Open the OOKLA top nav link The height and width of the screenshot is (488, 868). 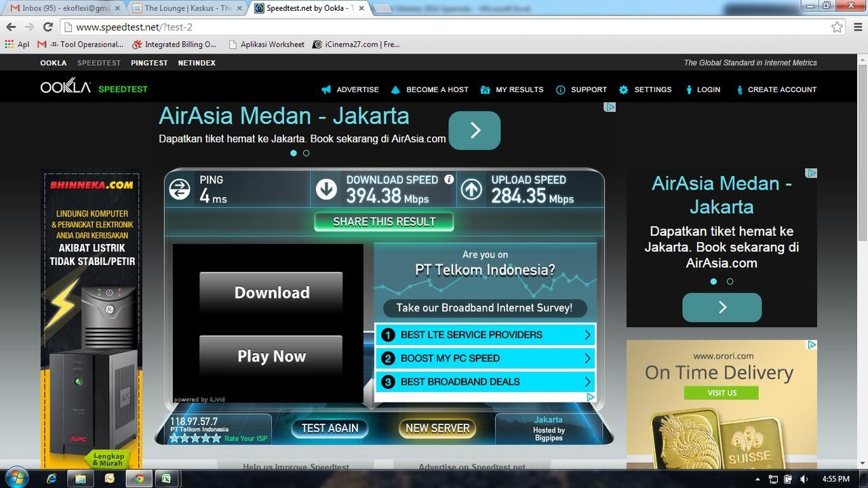(x=54, y=62)
